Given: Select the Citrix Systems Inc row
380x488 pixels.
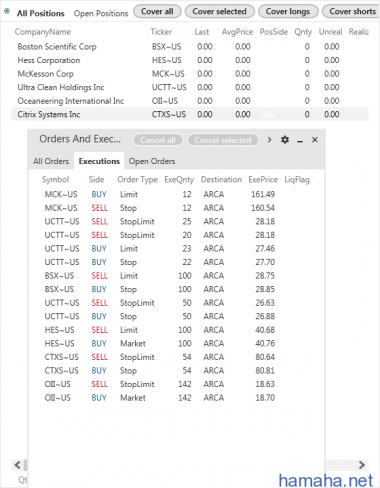Looking at the screenshot, I should [x=190, y=114].
